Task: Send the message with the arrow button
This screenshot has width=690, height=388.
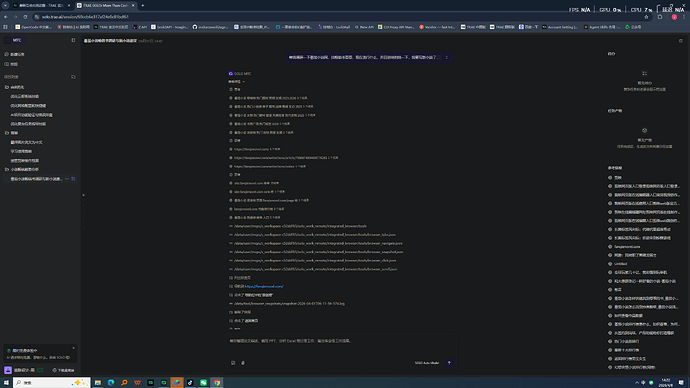Action: 449,363
